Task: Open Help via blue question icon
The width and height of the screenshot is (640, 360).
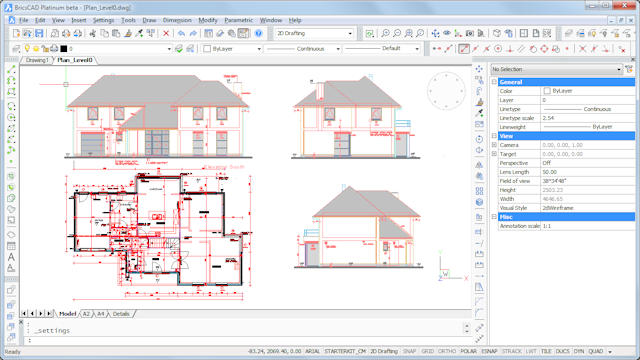Action: tap(258, 33)
